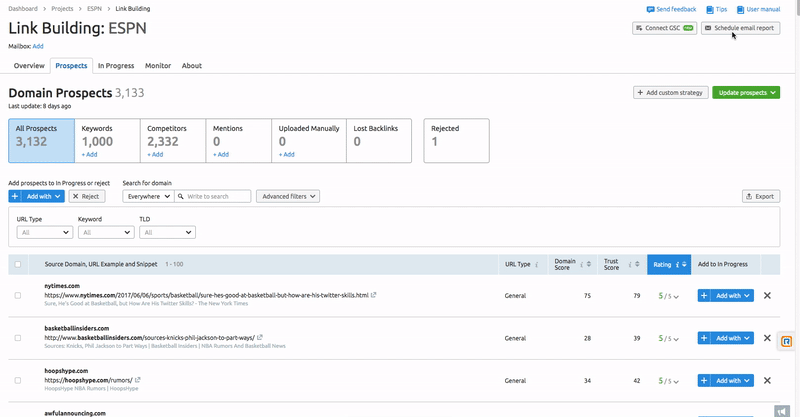Viewport: 800px width, 417px height.
Task: Open basketballinsiders.com rating 5/5 dropdown
Action: click(668, 338)
